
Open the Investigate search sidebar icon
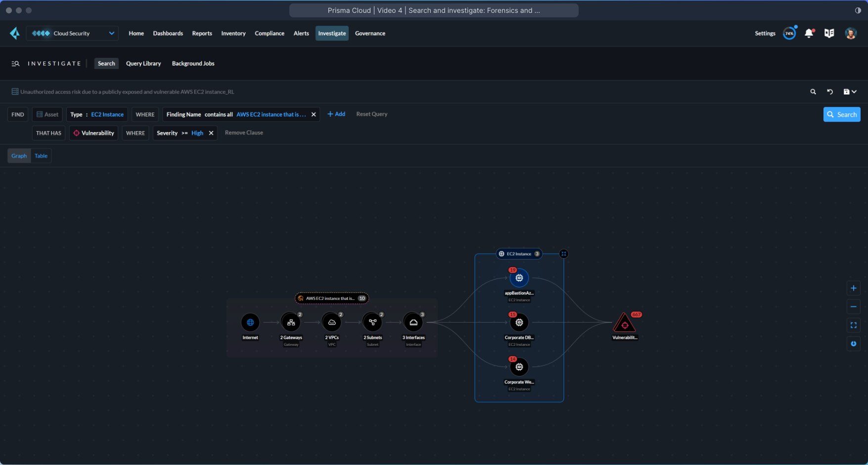click(x=15, y=63)
